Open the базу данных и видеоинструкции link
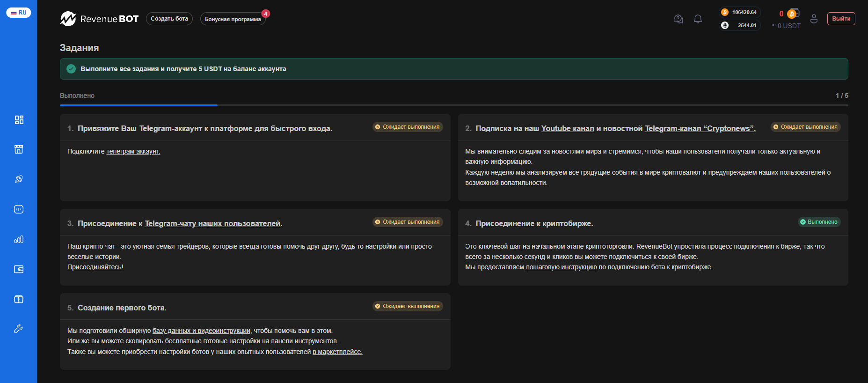Screen dimensions: 868x383 [x=201, y=331]
